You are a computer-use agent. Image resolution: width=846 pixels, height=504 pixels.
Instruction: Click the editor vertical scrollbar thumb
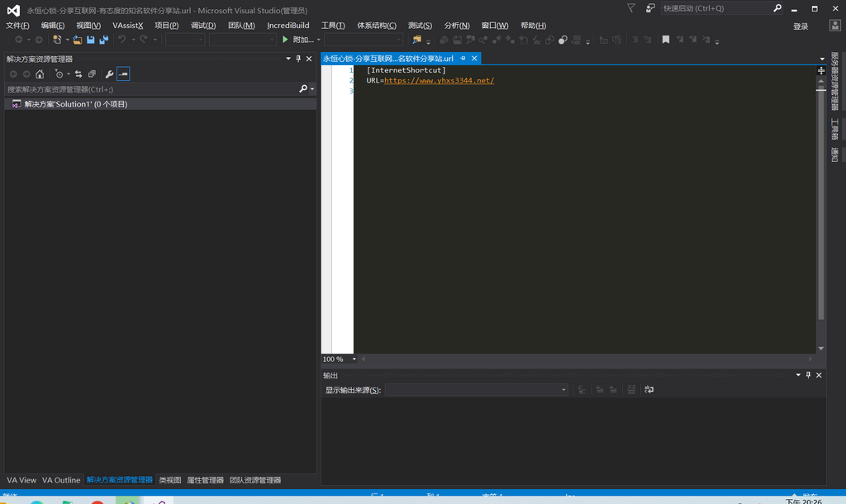[x=821, y=205]
